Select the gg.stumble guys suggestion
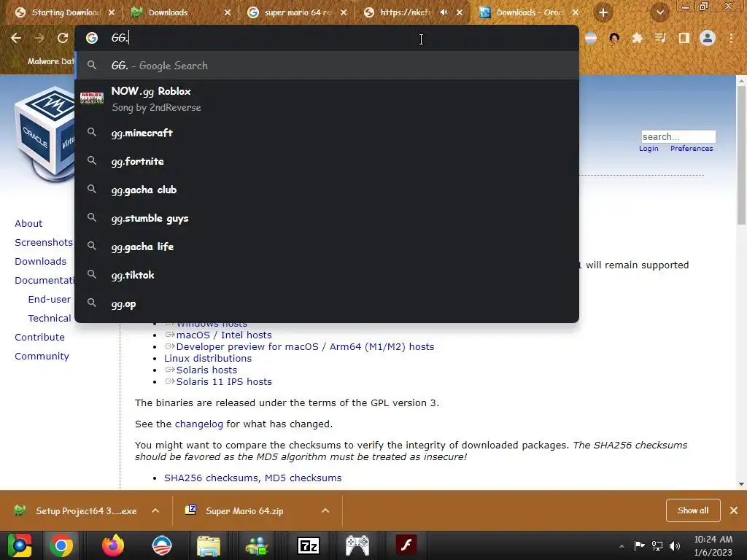747x560 pixels. (x=327, y=218)
